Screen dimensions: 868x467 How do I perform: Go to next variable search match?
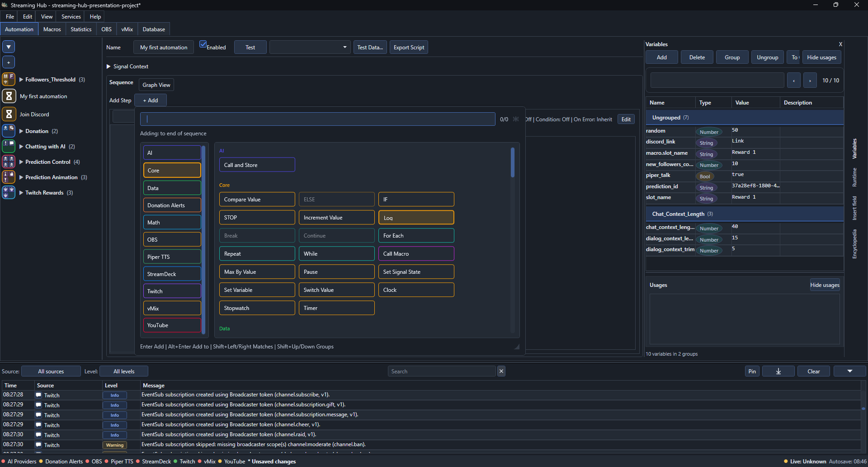pyautogui.click(x=810, y=80)
